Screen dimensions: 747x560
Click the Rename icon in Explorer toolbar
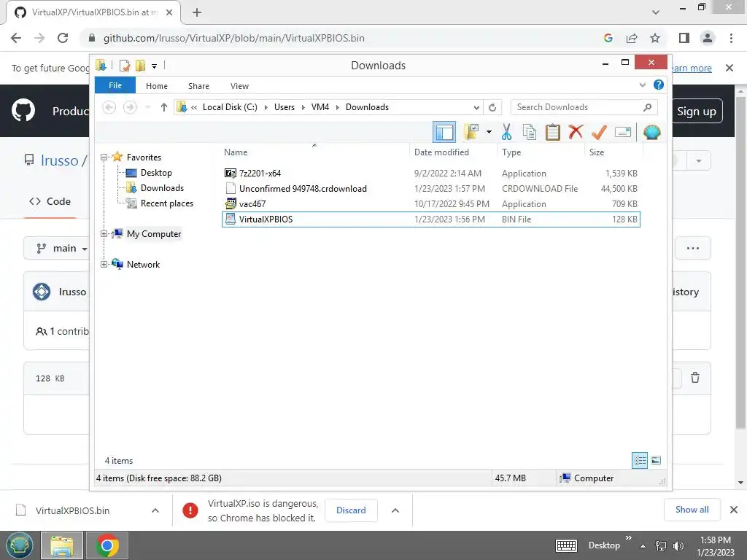click(x=623, y=132)
